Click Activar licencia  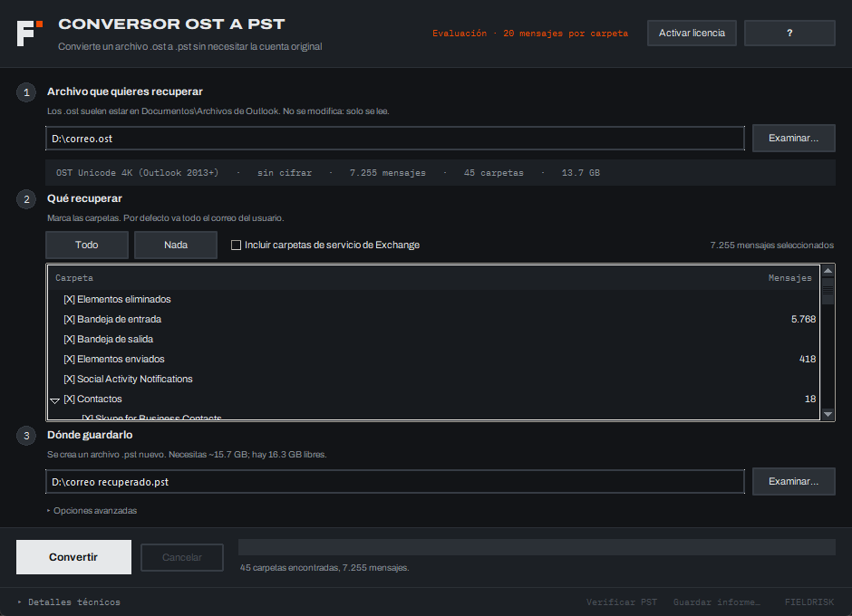(x=692, y=34)
